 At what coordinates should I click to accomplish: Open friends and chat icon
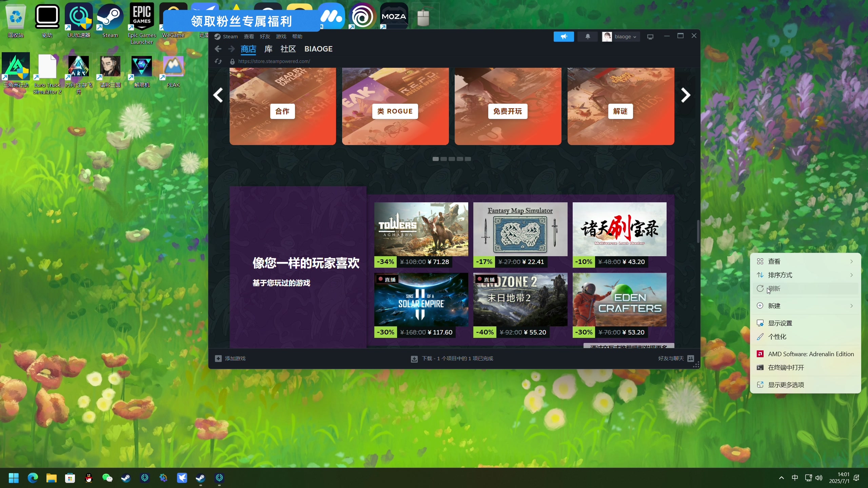point(691,358)
